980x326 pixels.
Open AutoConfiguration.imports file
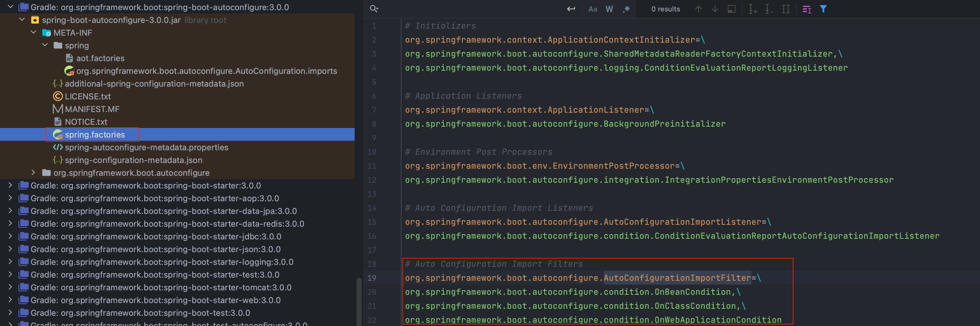pos(207,71)
